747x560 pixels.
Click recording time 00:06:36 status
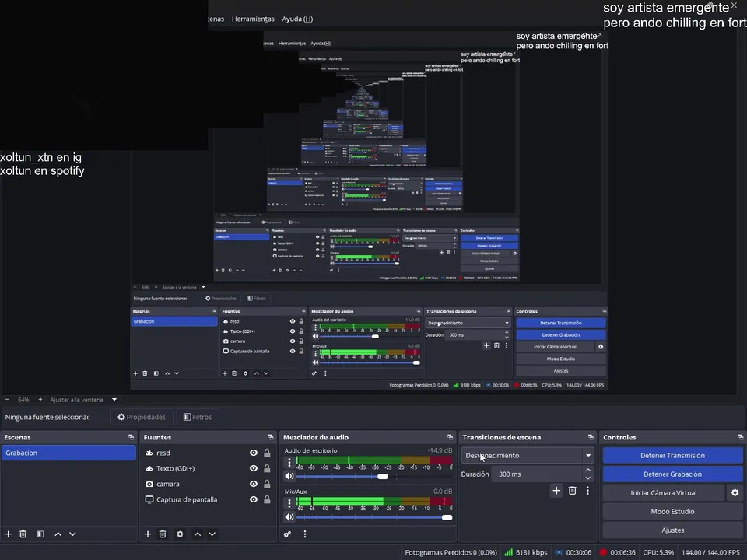[617, 552]
